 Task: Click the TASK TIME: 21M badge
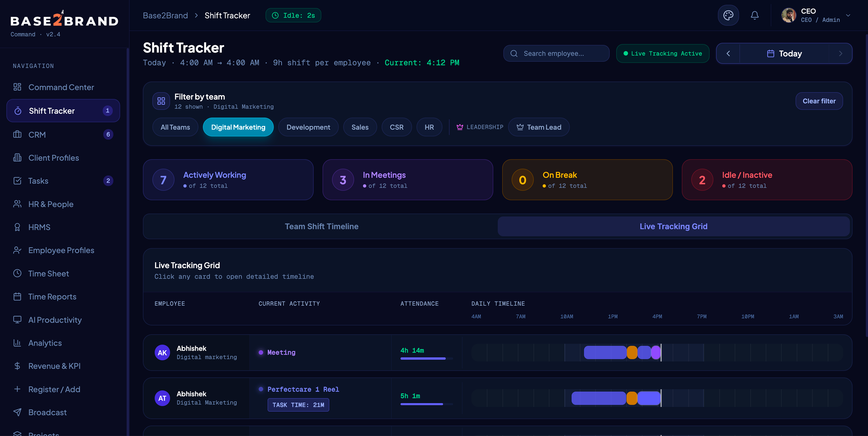click(x=298, y=405)
